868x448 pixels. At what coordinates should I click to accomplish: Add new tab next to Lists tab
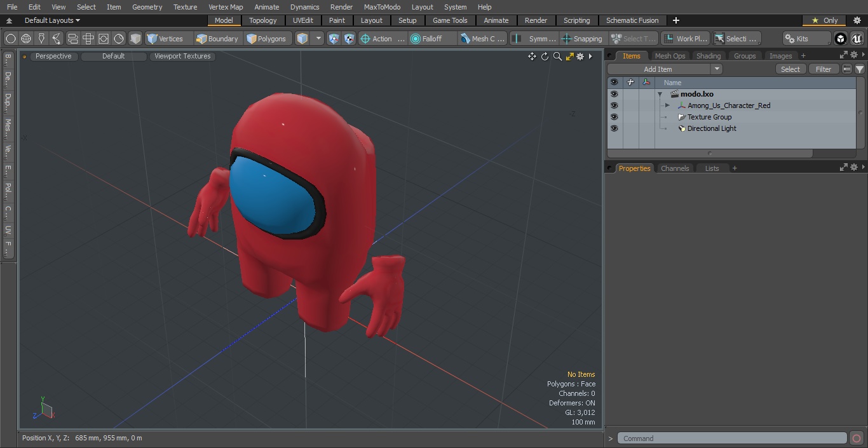point(735,168)
